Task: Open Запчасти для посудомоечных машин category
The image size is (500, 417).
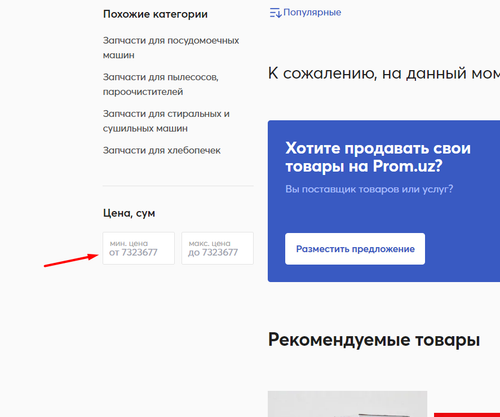Action: pos(171,48)
